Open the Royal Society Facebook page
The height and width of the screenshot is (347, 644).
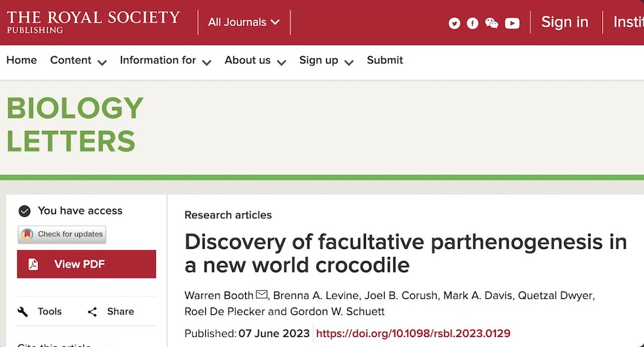(473, 23)
